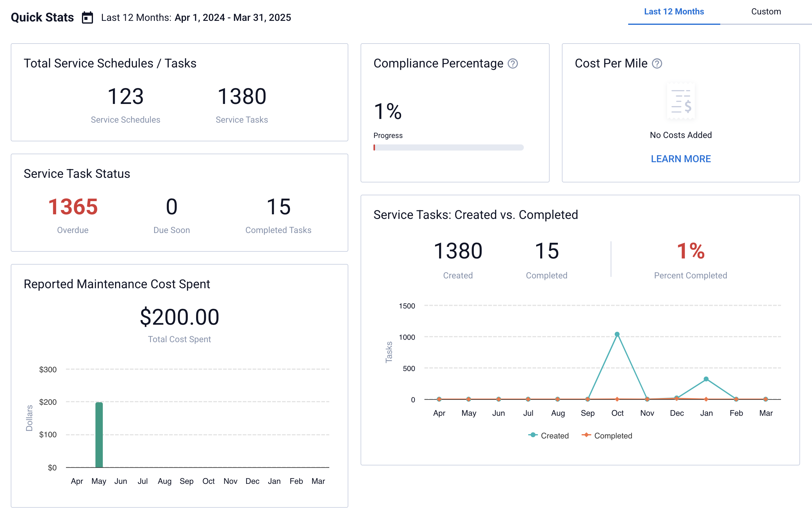
Task: Click the 123 Service Schedules stat
Action: pyautogui.click(x=126, y=97)
